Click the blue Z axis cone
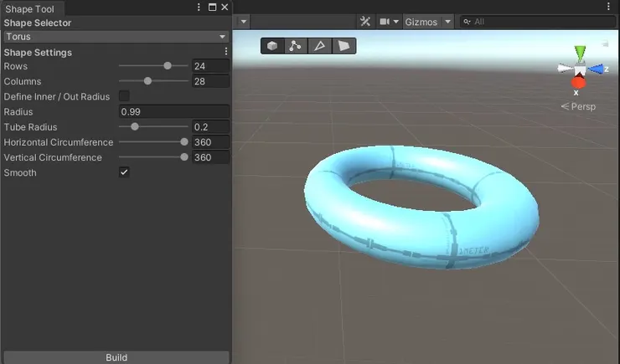 pyautogui.click(x=596, y=69)
